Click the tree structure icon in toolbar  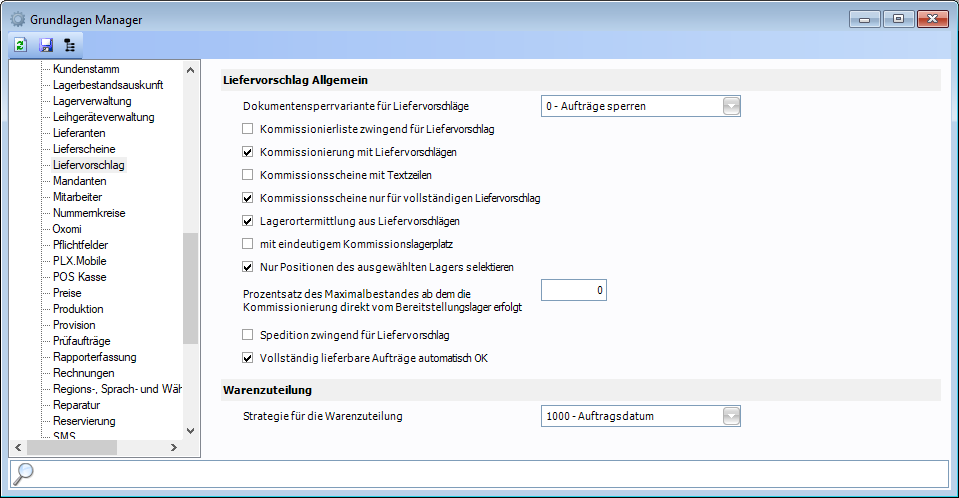[x=69, y=45]
